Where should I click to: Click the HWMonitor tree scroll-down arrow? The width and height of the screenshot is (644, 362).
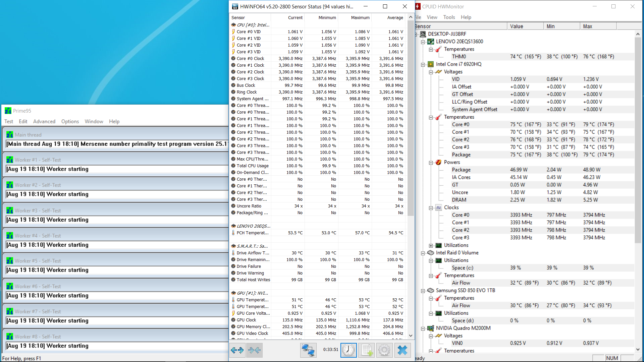[x=638, y=350]
